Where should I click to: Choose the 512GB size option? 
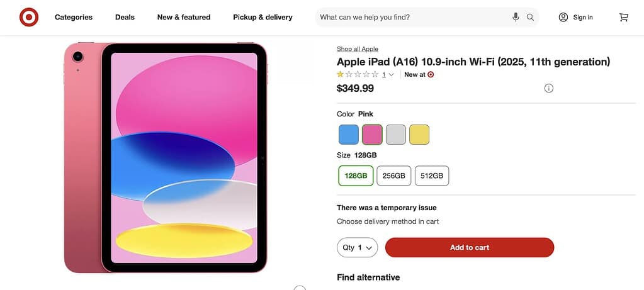click(431, 176)
